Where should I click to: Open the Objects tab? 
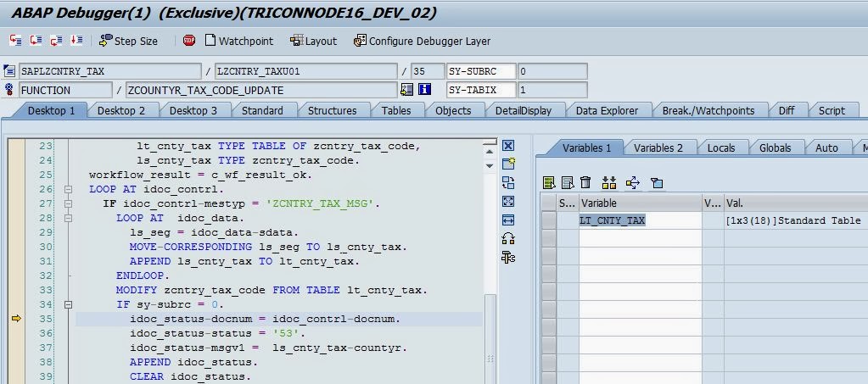point(453,111)
